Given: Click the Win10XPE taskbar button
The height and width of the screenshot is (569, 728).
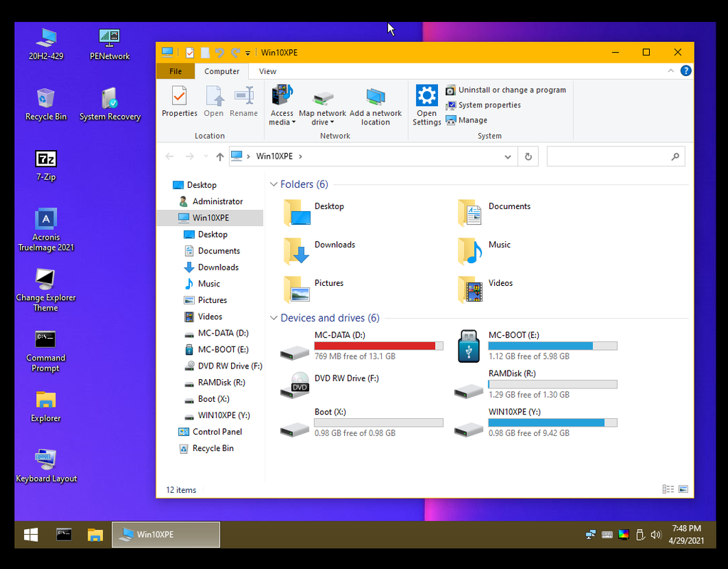Looking at the screenshot, I should (166, 535).
